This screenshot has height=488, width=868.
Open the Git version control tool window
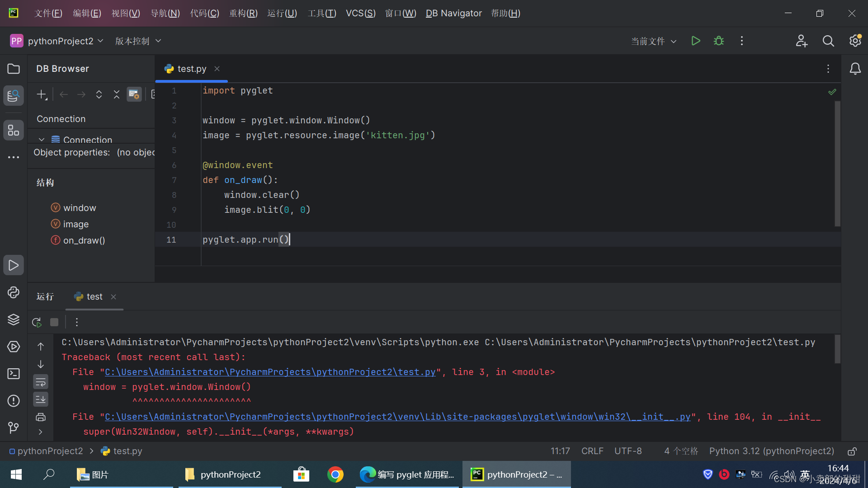coord(14,427)
